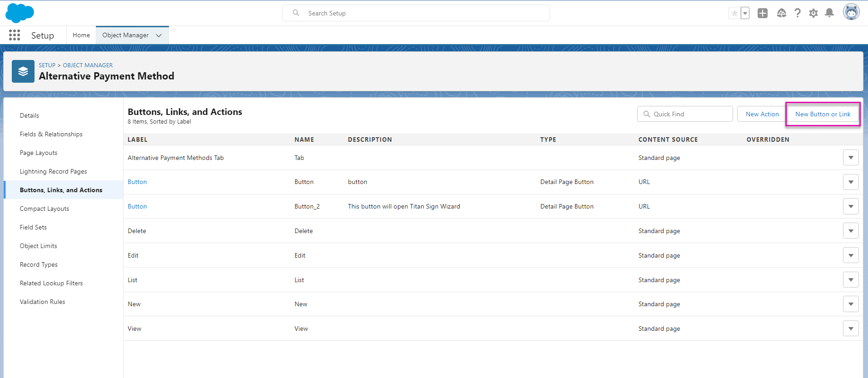Screen dimensions: 868x378
Task: Switch to the Home tab
Action: pyautogui.click(x=81, y=35)
